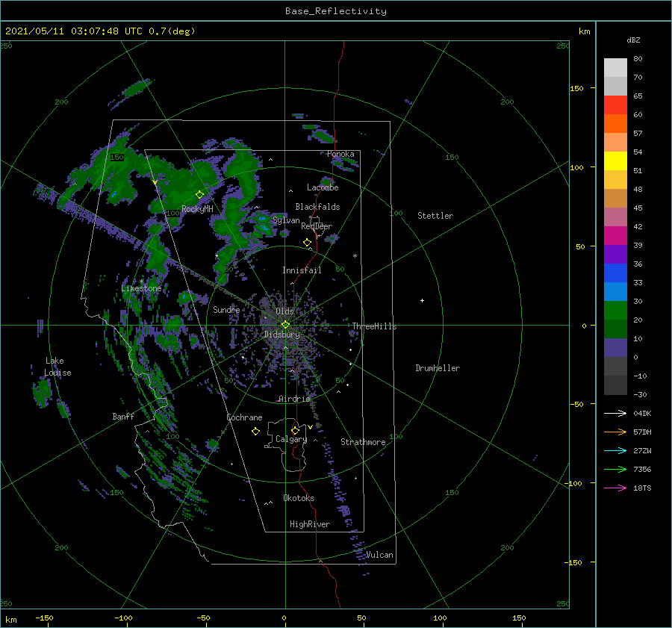Screen dimensions: 672x628
Task: Click the km unit label at top right
Action: [x=584, y=31]
